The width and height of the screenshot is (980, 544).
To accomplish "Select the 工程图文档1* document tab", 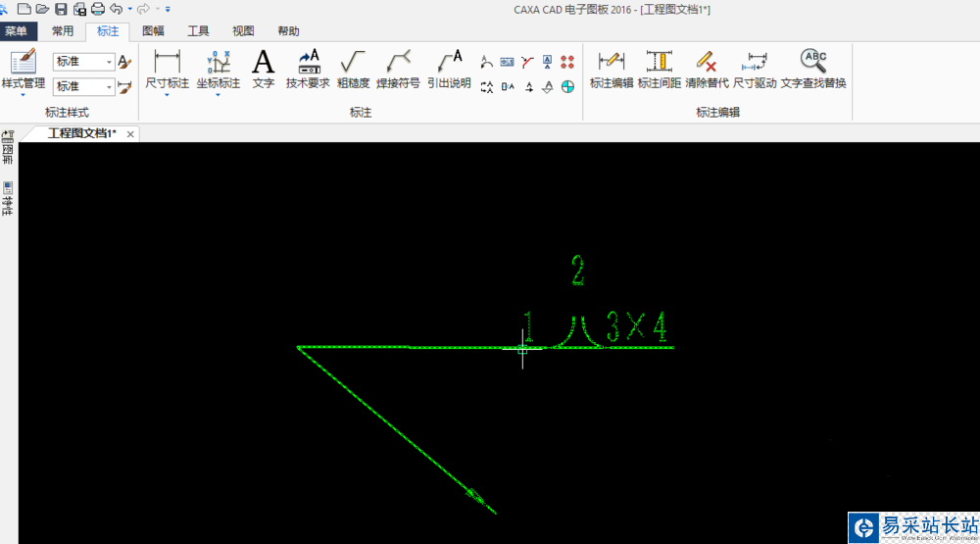I will click(81, 133).
